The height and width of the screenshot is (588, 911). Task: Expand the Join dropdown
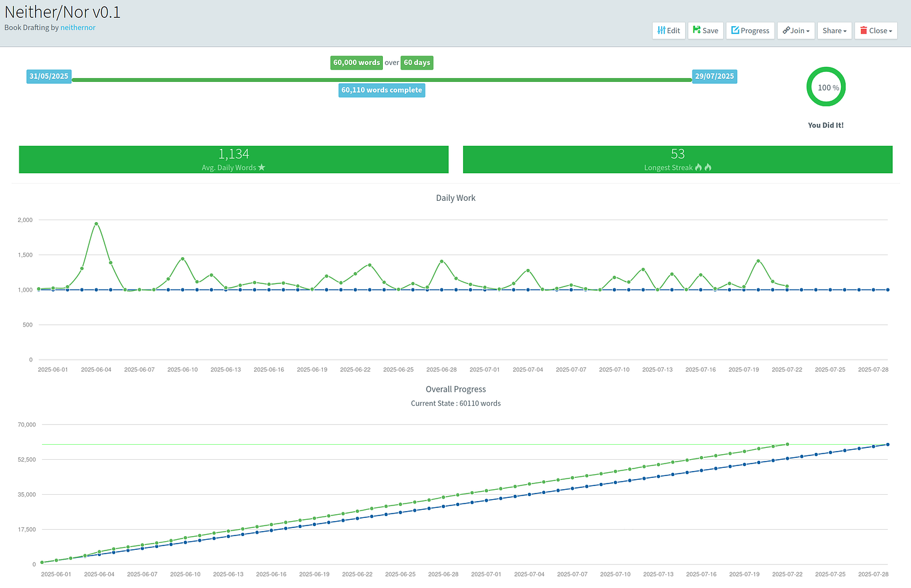tap(796, 31)
